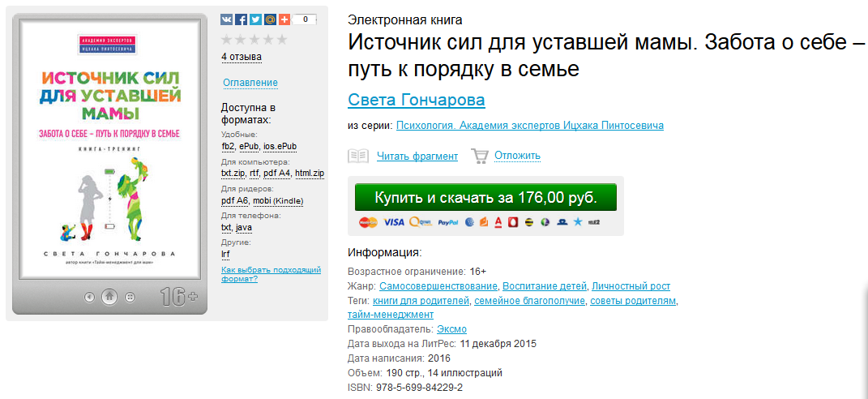Open author Света Гончарова page
This screenshot has height=399, width=868.
pos(417,101)
